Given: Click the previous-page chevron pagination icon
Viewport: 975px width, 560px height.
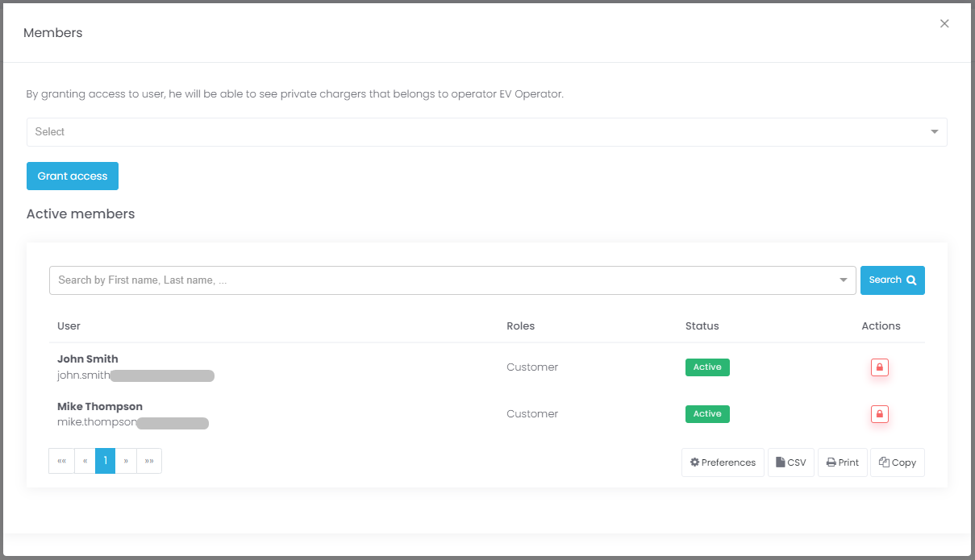Looking at the screenshot, I should [x=84, y=460].
